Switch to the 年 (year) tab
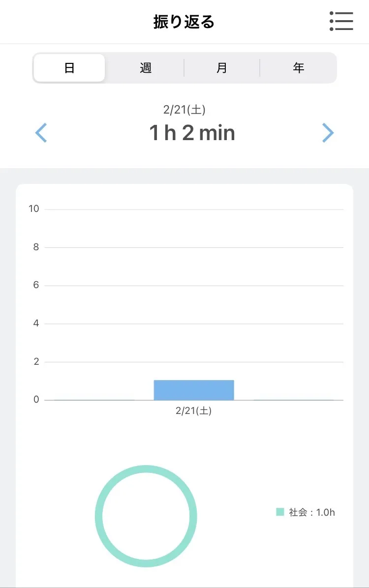This screenshot has width=369, height=588. 298,68
